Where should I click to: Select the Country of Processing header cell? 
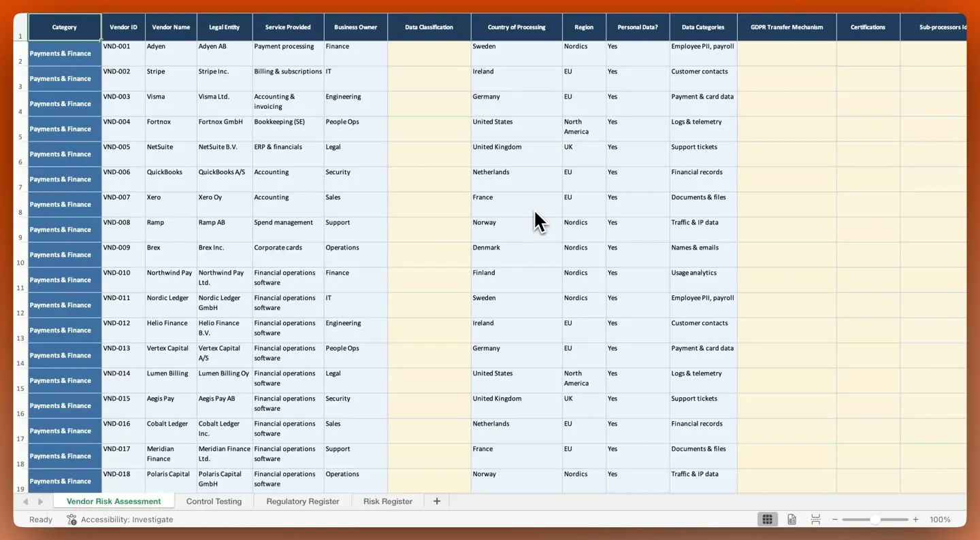(517, 27)
